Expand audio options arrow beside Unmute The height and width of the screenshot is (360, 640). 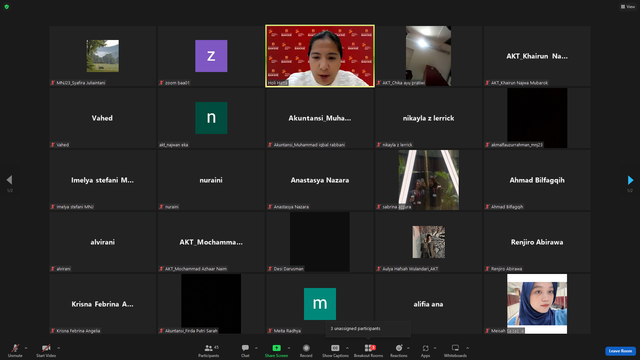(x=26, y=348)
